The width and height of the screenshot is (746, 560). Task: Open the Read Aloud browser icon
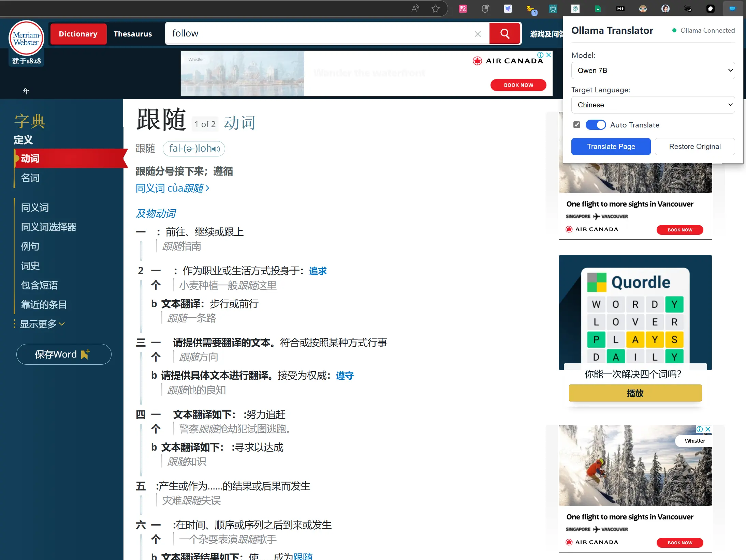tap(415, 9)
